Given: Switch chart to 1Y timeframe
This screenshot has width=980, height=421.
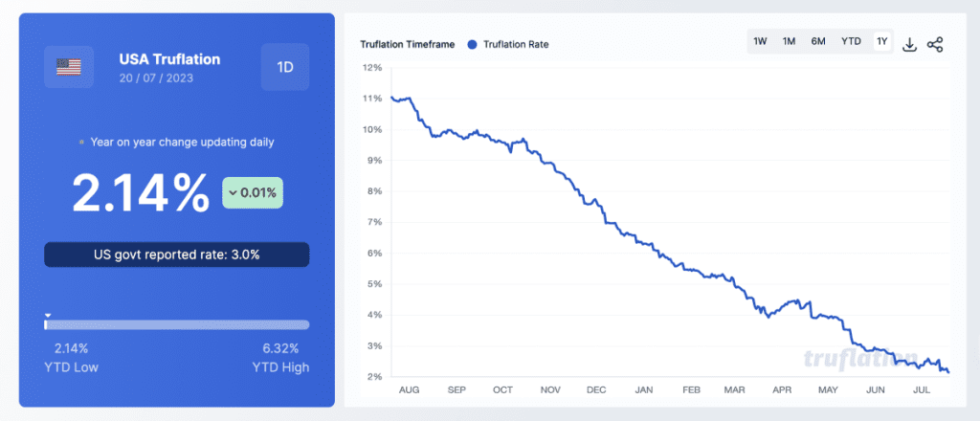Looking at the screenshot, I should [x=881, y=42].
